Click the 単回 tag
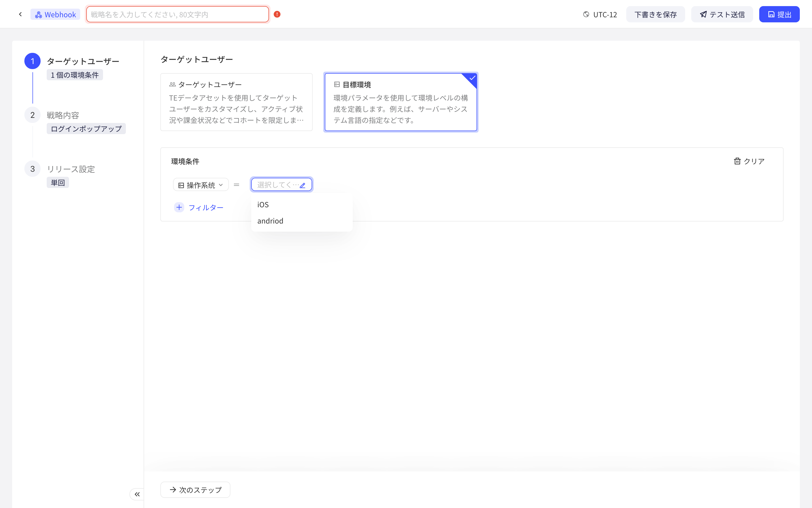 58,182
